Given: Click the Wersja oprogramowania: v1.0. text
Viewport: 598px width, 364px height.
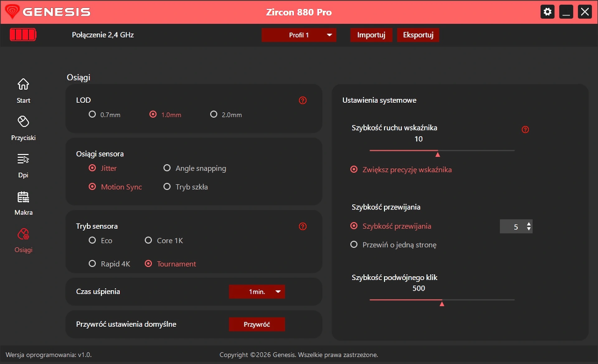Looking at the screenshot, I should coord(49,355).
